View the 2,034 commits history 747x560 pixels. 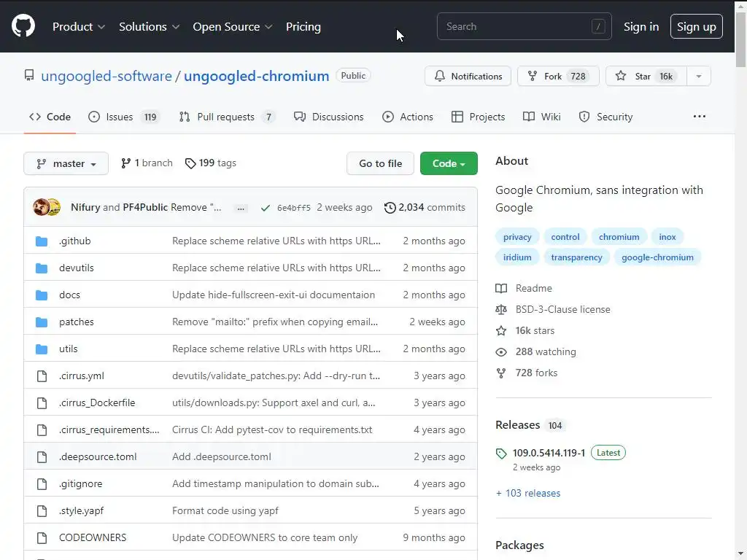[x=425, y=207]
